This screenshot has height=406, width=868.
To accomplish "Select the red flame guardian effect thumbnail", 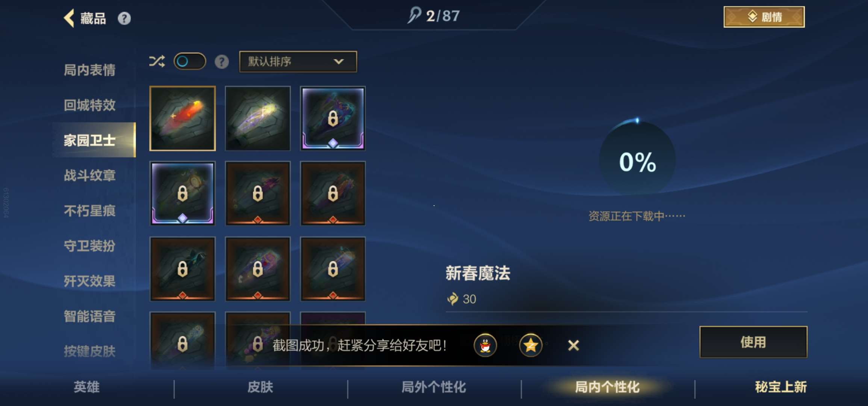I will coord(183,118).
